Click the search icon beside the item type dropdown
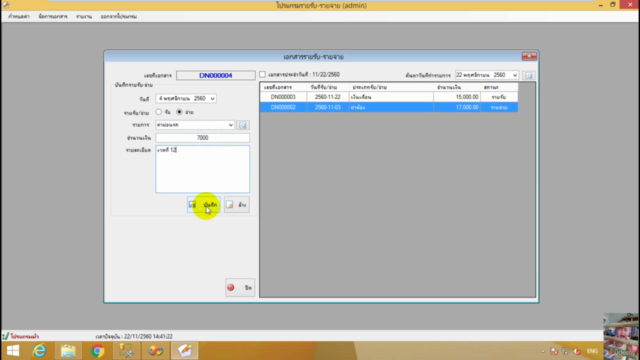Viewport: 640px width, 360px height. pos(243,125)
